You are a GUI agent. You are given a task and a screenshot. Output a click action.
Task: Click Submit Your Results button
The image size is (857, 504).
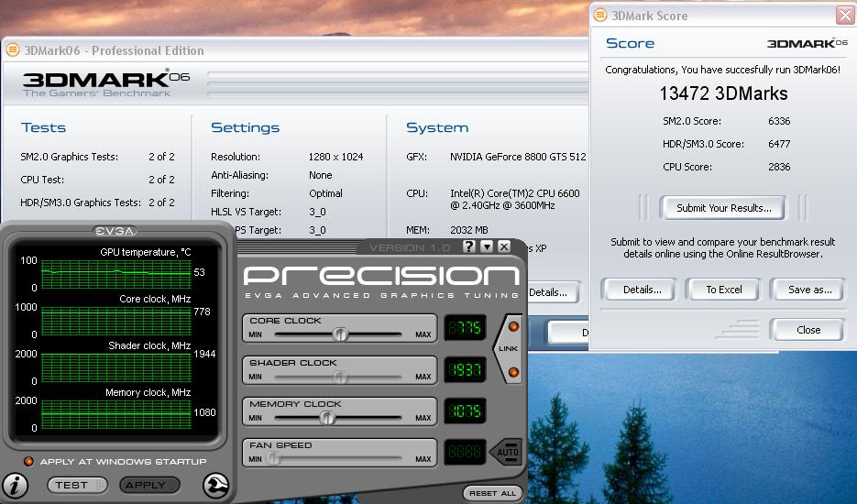click(x=722, y=208)
